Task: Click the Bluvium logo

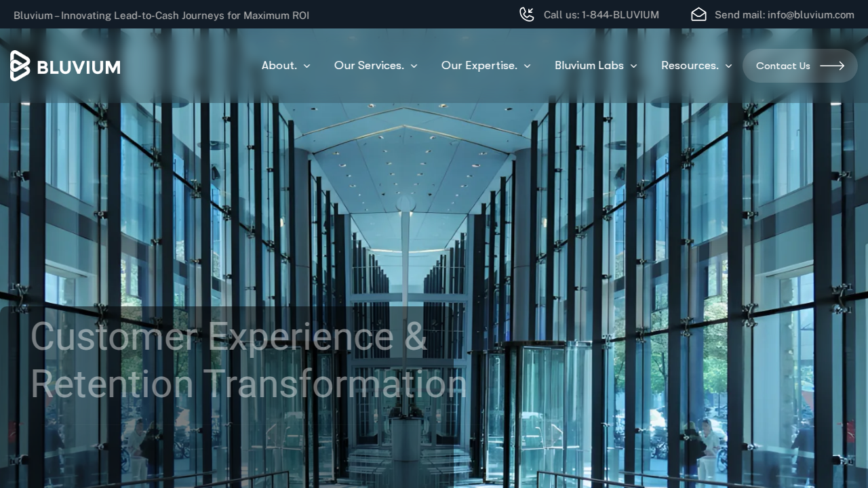Action: [65, 66]
